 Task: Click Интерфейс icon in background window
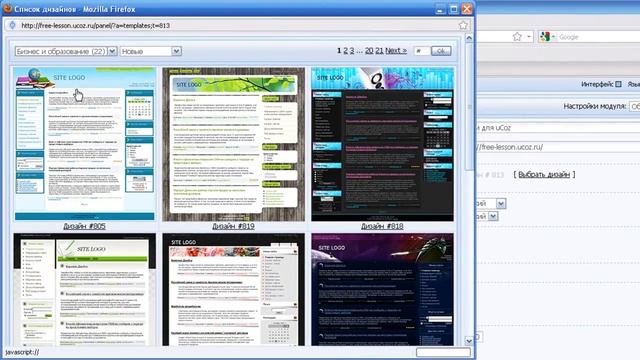(618, 84)
